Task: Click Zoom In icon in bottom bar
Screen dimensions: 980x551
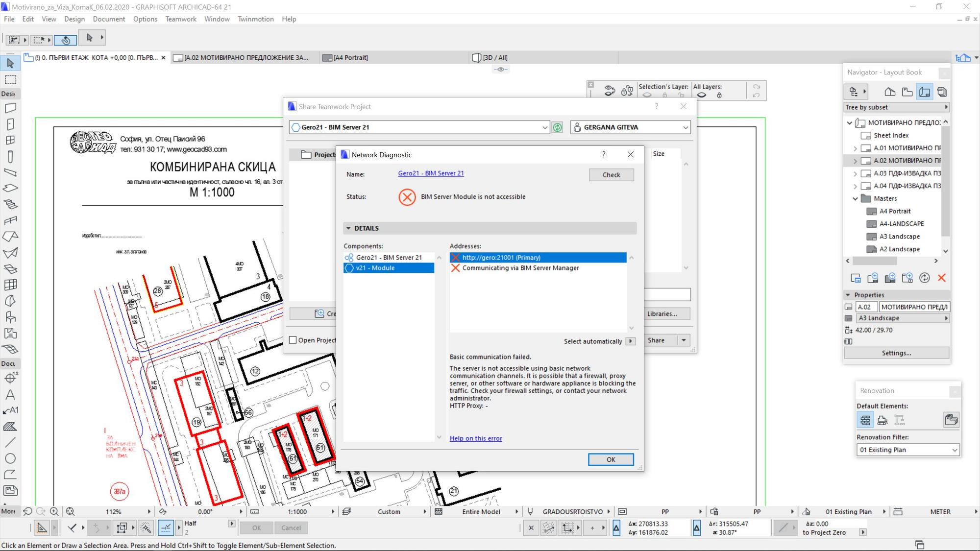Action: coord(54,511)
